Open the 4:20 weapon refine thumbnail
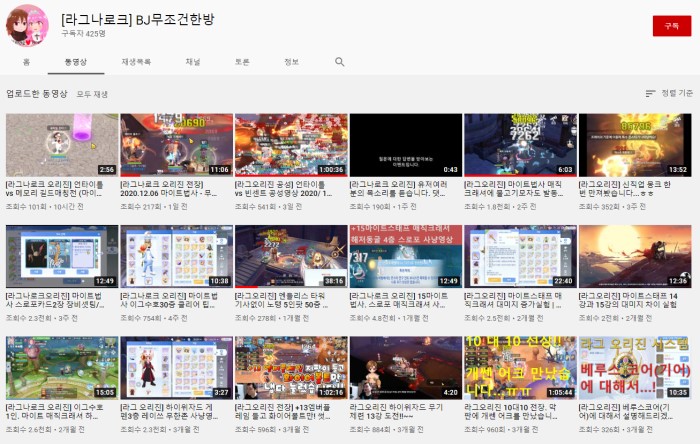This screenshot has width=700, height=444. pyautogui.click(x=406, y=368)
